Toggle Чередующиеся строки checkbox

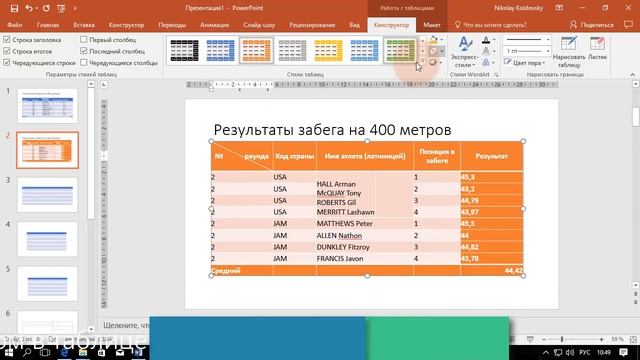coord(7,62)
